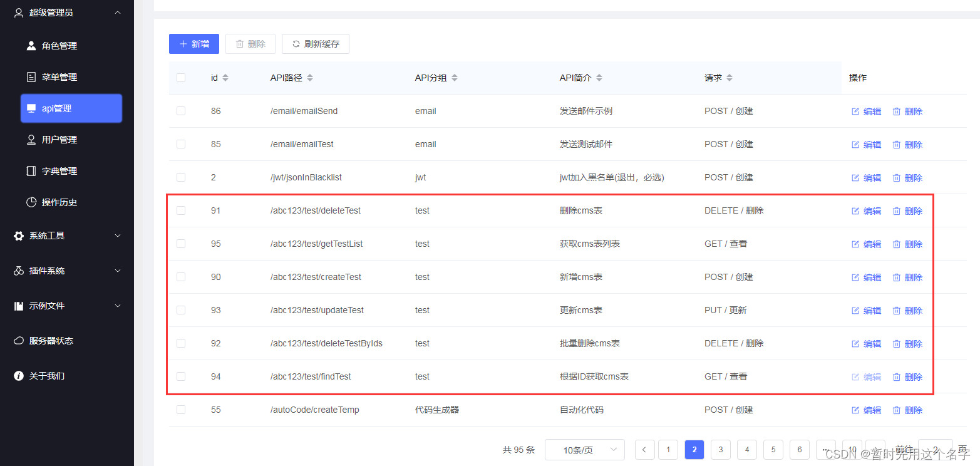Open the 10条/页 page size dropdown
Viewport: 980px width, 466px height.
[585, 450]
